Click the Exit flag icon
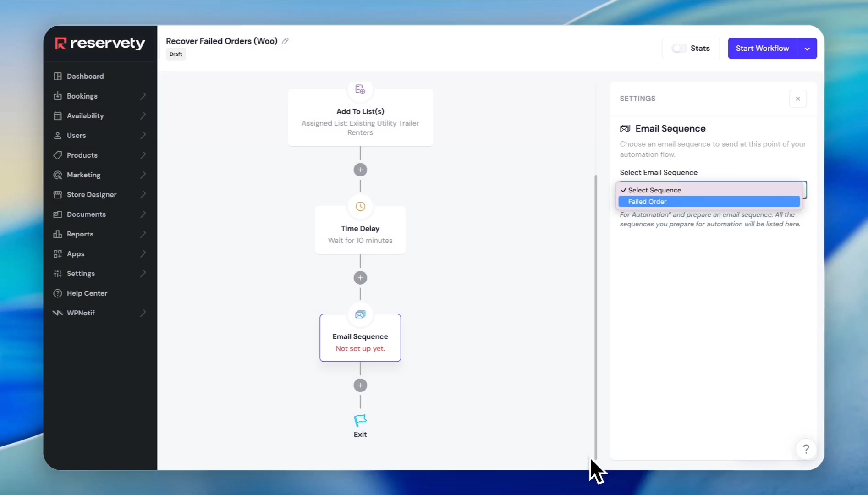 (360, 420)
